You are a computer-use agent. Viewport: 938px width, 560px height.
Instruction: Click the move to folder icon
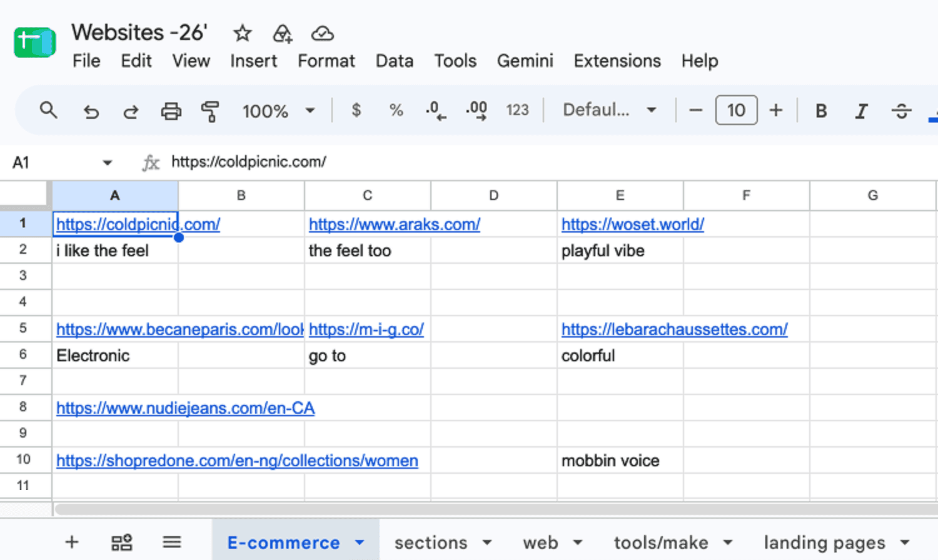pyautogui.click(x=282, y=33)
